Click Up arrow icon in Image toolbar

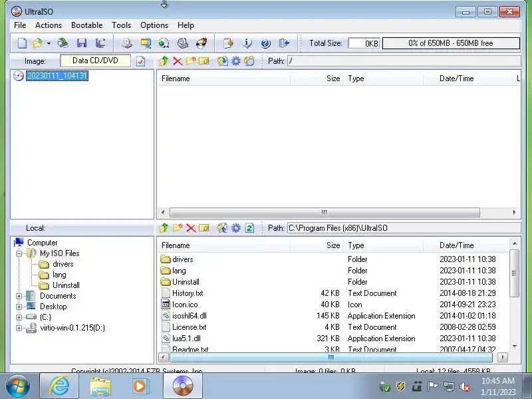coord(164,61)
